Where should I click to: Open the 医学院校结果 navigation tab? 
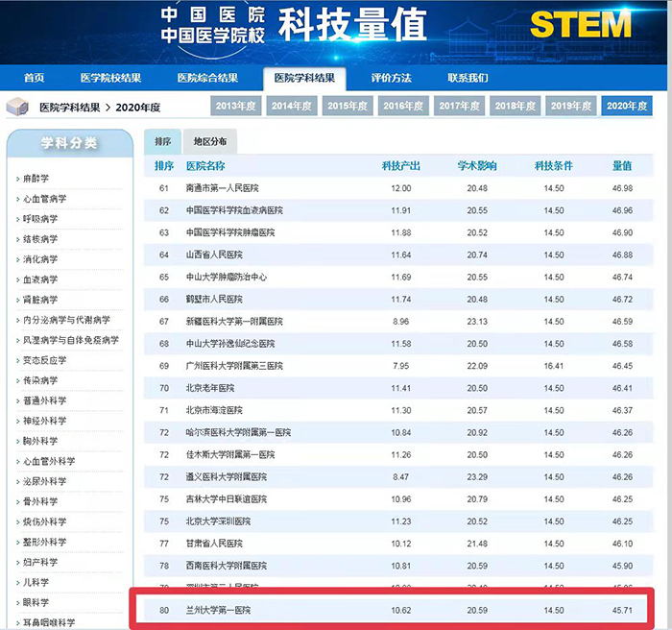coord(111,78)
